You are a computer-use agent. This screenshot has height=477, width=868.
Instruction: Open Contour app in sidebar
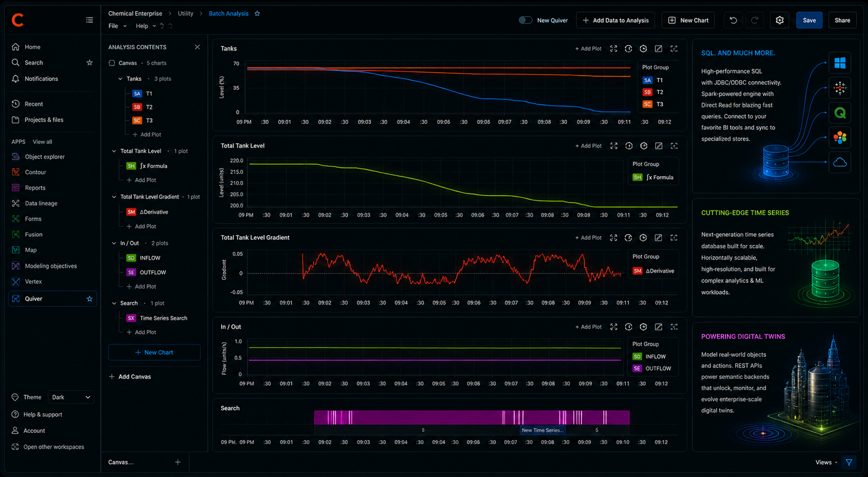click(35, 172)
